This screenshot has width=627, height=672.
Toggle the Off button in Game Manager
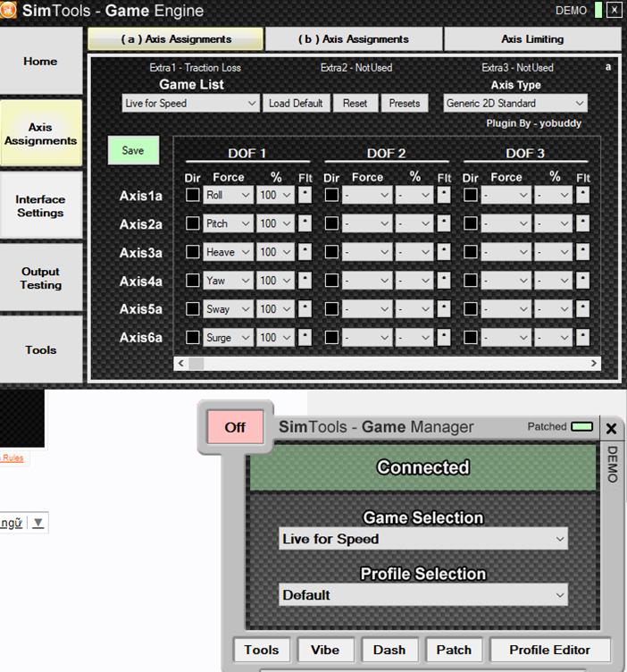pyautogui.click(x=235, y=427)
